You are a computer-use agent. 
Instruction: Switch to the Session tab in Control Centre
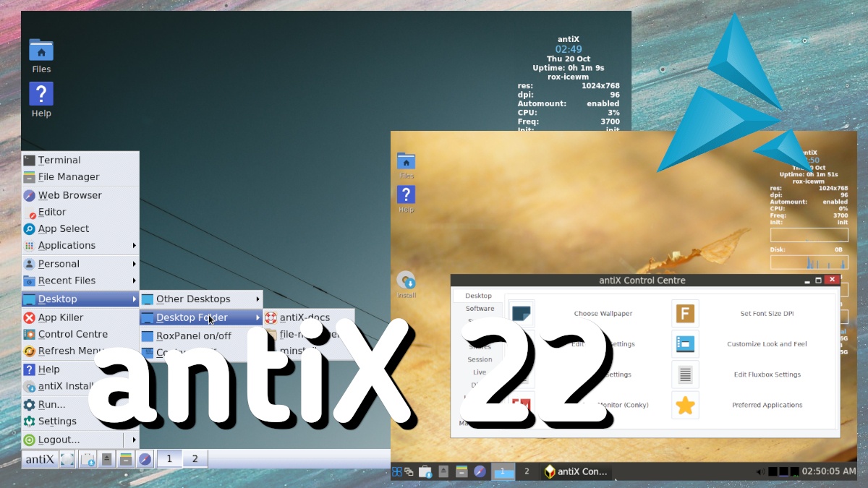coord(480,359)
